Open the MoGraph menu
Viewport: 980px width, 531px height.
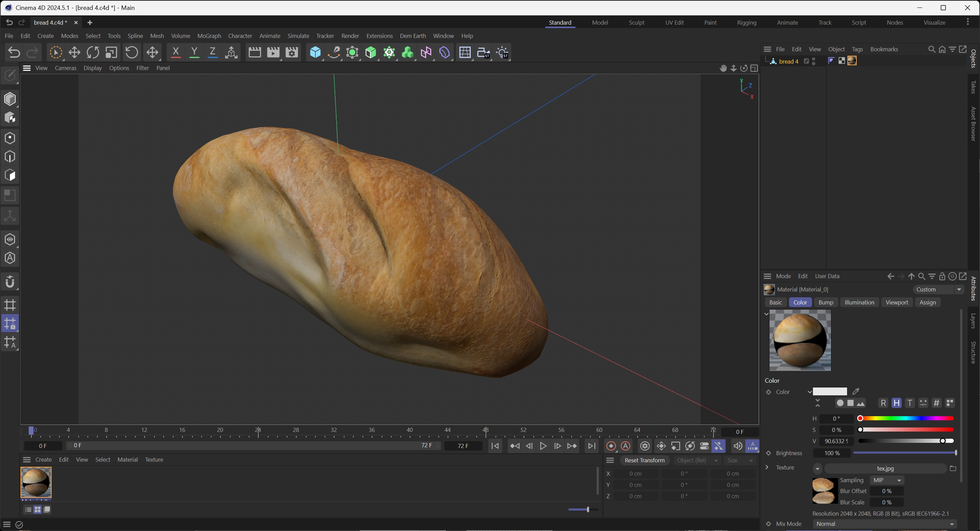coord(209,36)
